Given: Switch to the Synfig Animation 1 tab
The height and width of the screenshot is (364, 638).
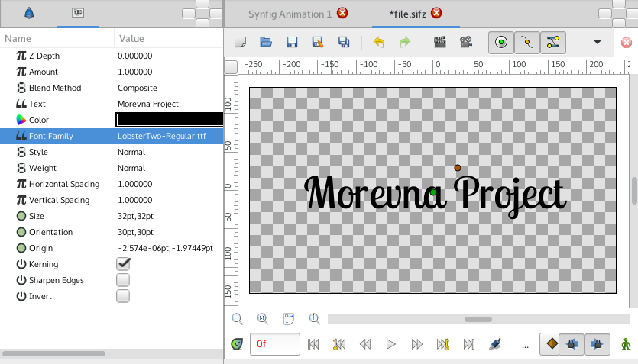Looking at the screenshot, I should 290,14.
